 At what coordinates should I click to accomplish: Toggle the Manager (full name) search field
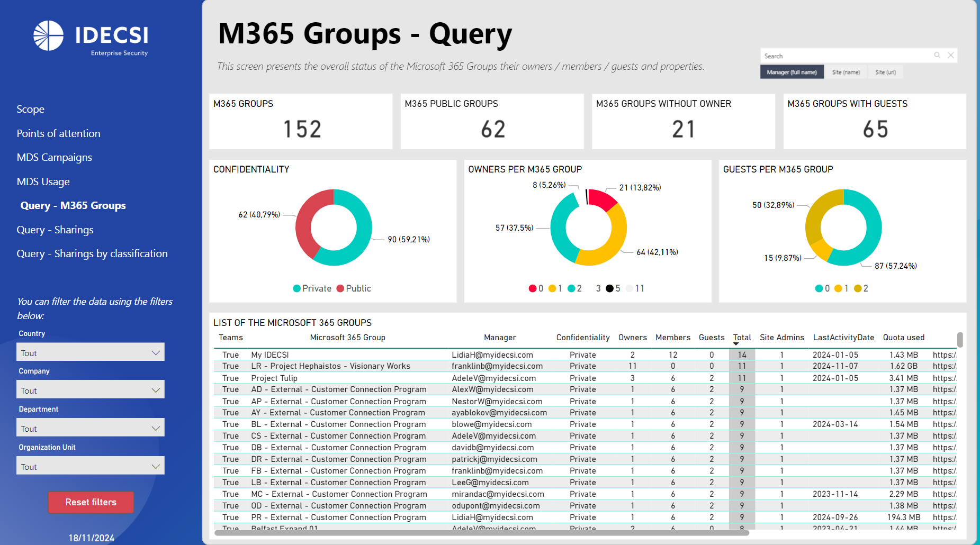pos(792,72)
